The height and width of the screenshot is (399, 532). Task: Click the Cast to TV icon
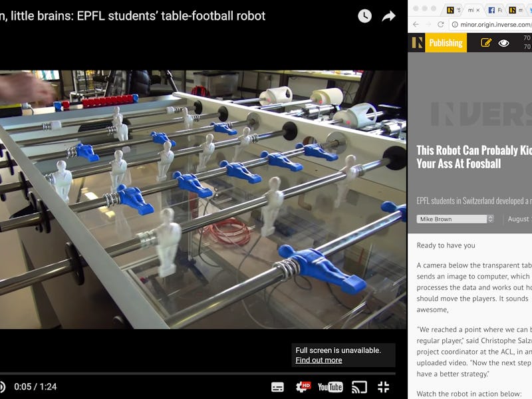(x=359, y=387)
